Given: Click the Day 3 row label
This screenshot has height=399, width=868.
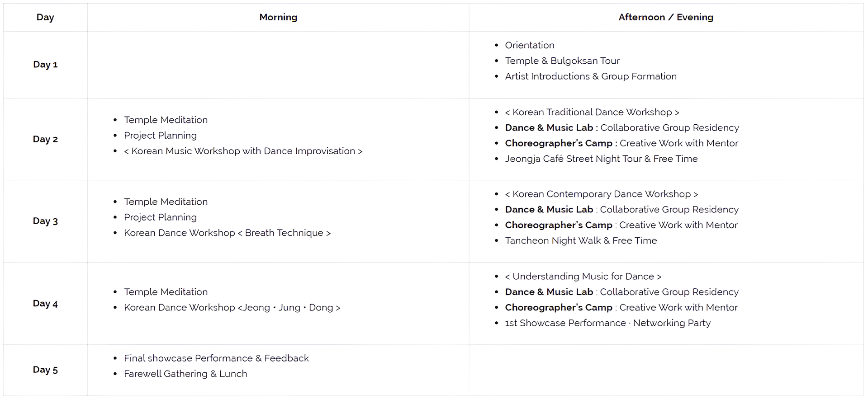Looking at the screenshot, I should pos(45,221).
